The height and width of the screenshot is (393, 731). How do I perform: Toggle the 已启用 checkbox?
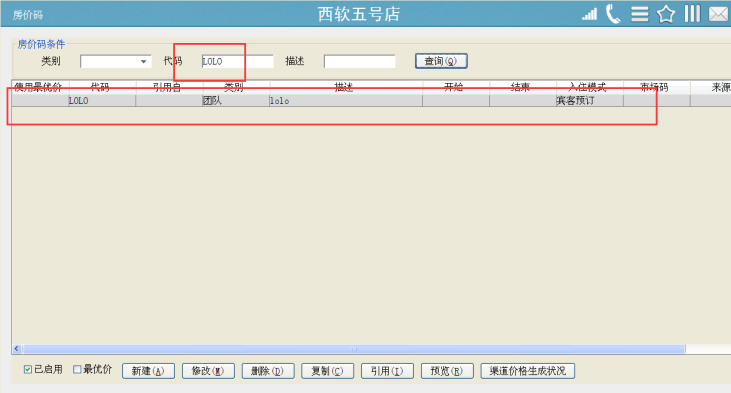(x=28, y=370)
